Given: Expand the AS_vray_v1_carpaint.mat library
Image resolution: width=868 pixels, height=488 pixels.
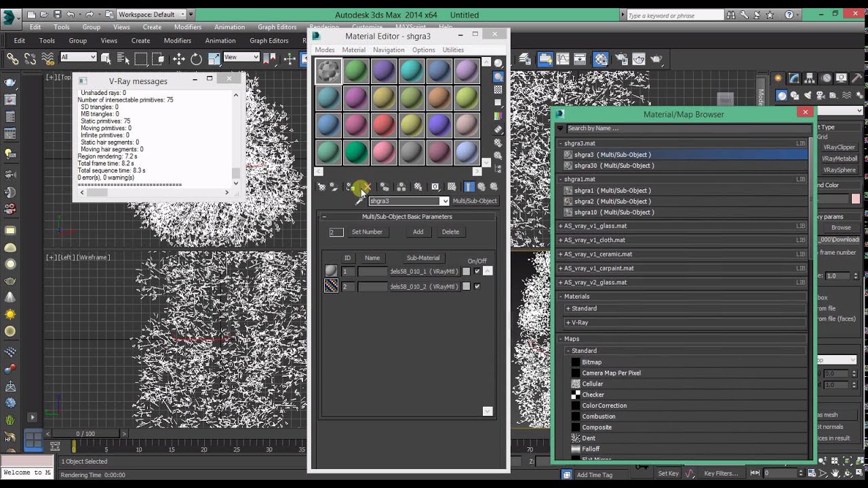Looking at the screenshot, I should (561, 268).
